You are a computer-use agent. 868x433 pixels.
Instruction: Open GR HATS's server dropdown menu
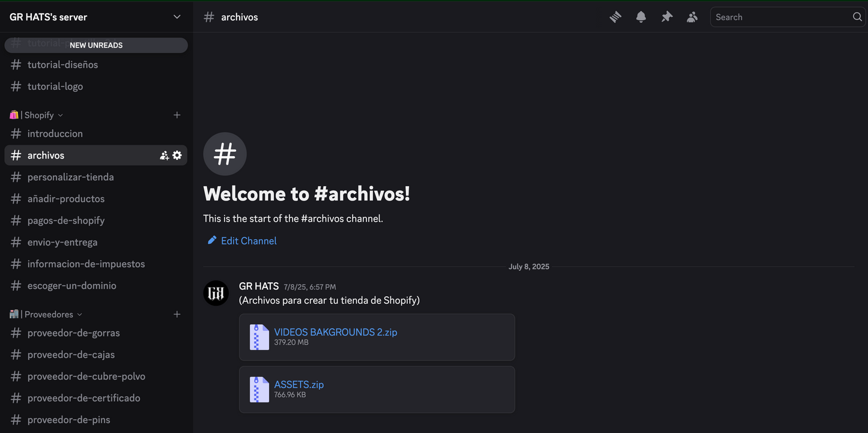(x=177, y=17)
